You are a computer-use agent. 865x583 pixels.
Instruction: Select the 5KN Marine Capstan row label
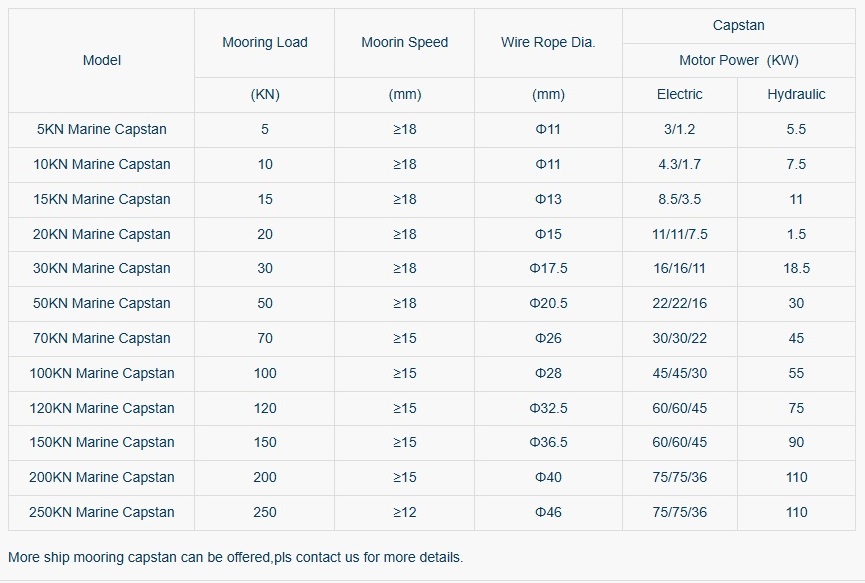(101, 129)
